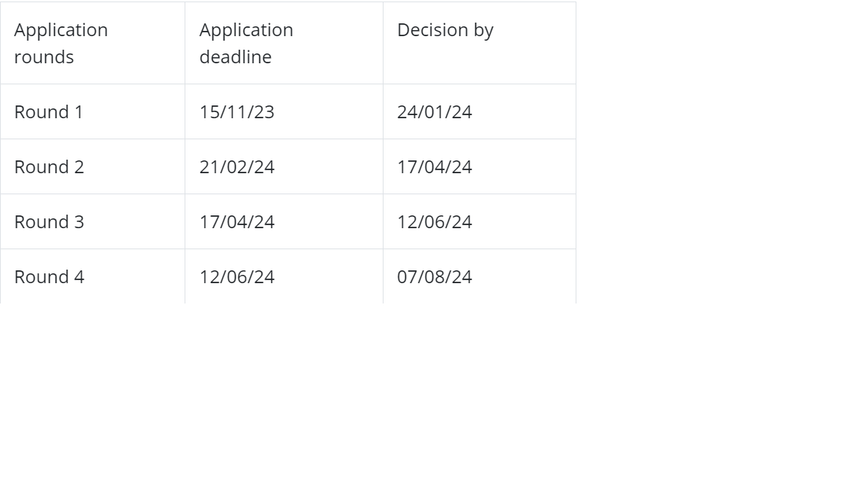Click Round 3 decision date 12/06/24
The height and width of the screenshot is (488, 868).
(434, 221)
